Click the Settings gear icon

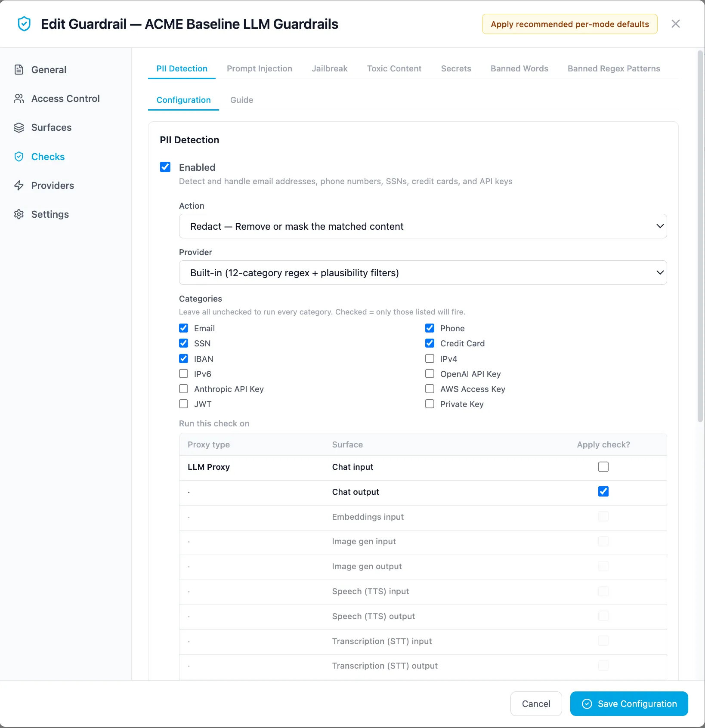click(19, 214)
